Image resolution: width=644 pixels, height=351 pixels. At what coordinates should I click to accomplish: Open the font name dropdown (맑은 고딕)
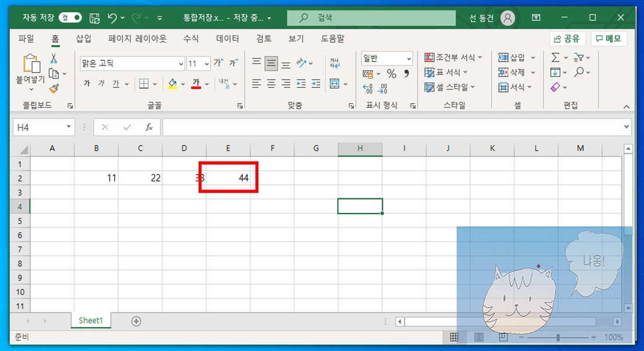(181, 64)
